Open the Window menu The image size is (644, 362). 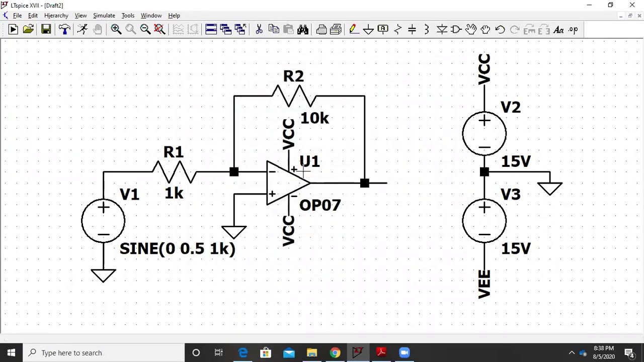click(151, 16)
